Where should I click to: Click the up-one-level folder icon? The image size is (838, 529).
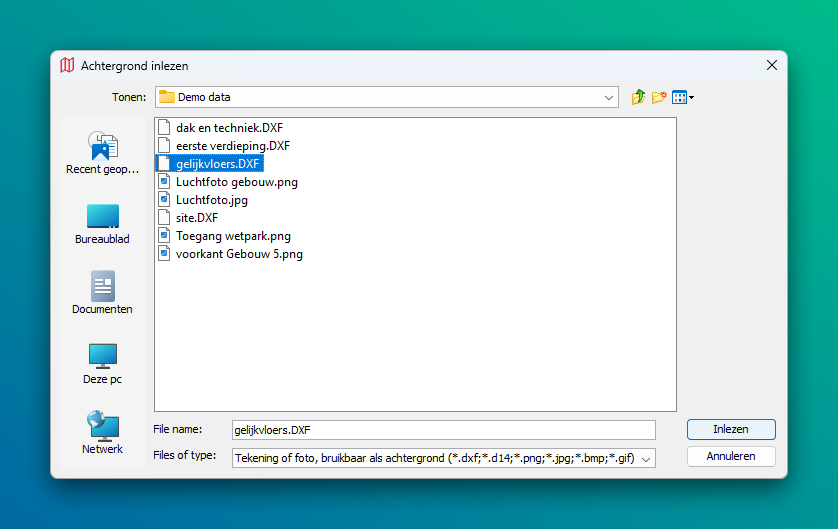tap(639, 97)
